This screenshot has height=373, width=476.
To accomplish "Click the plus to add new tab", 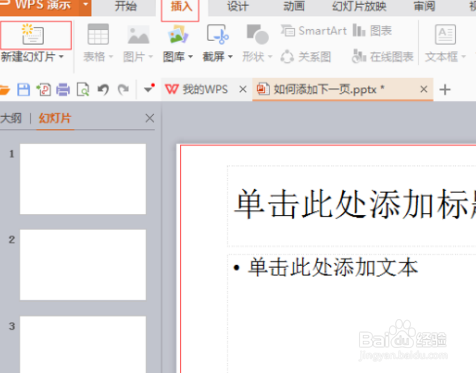I will pos(445,90).
